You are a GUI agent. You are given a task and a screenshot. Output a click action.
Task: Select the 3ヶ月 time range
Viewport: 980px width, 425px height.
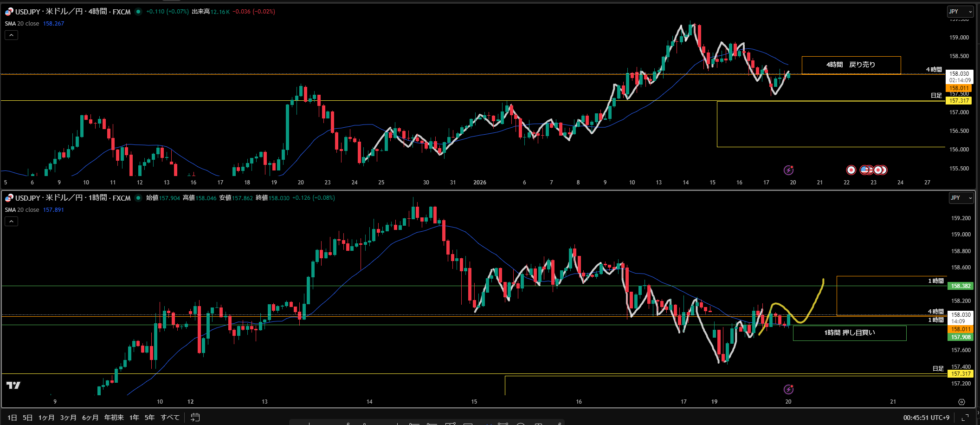pyautogui.click(x=68, y=418)
